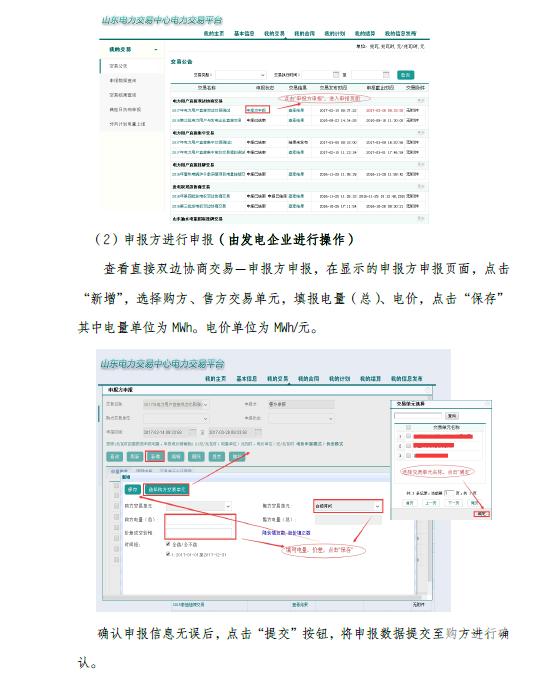Close the 交易单元选择 popup via its corner icon
This screenshot has height=692, width=549.
pyautogui.click(x=487, y=404)
